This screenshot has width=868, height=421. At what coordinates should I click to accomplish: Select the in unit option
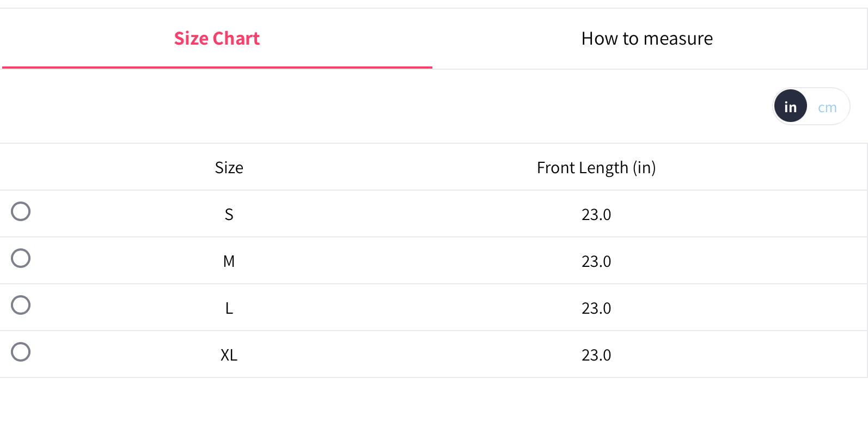[791, 106]
